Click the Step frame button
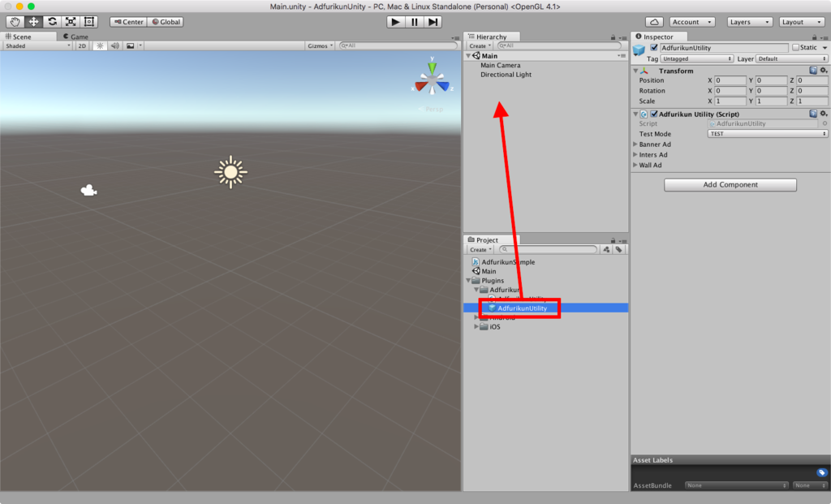The width and height of the screenshot is (831, 504). pyautogui.click(x=433, y=22)
